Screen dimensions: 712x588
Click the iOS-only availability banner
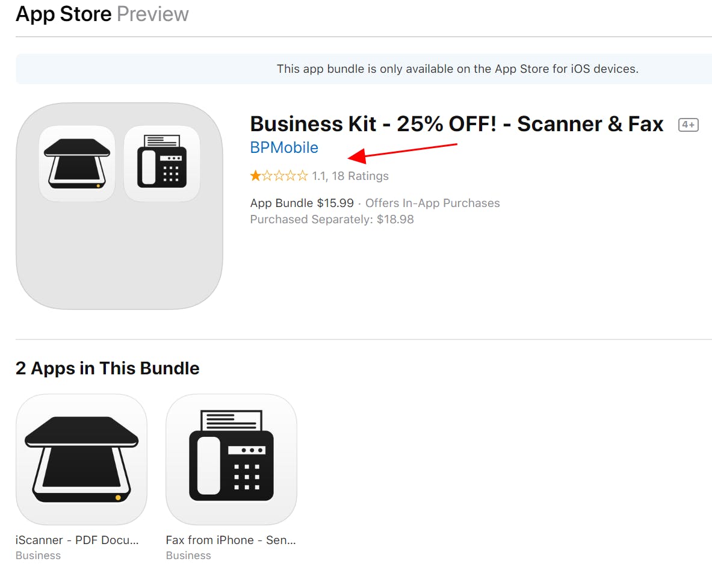(457, 69)
